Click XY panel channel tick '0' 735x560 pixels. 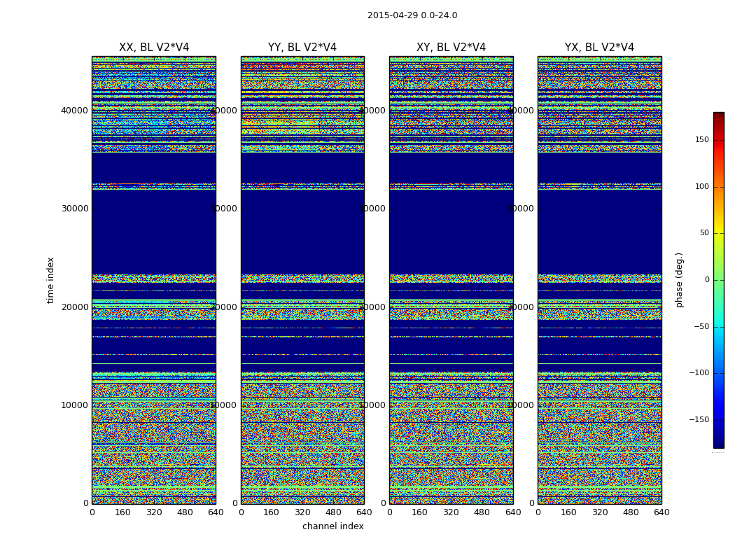389,512
